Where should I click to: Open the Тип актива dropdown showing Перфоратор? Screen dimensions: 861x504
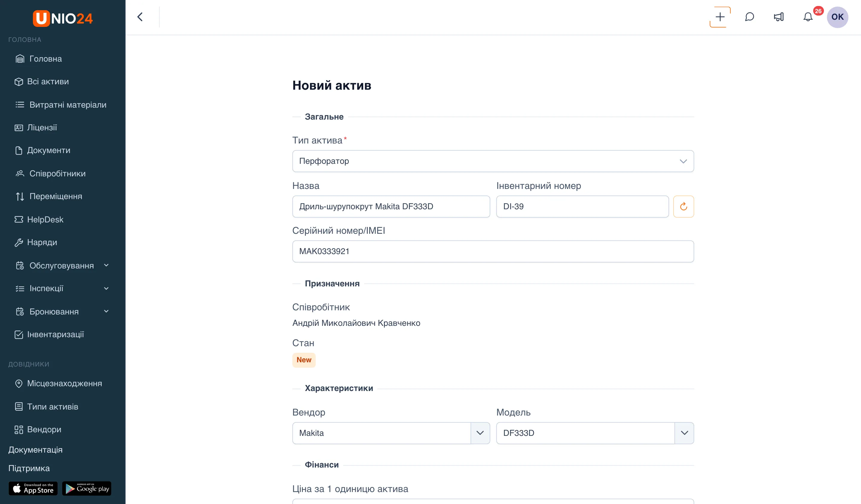493,161
